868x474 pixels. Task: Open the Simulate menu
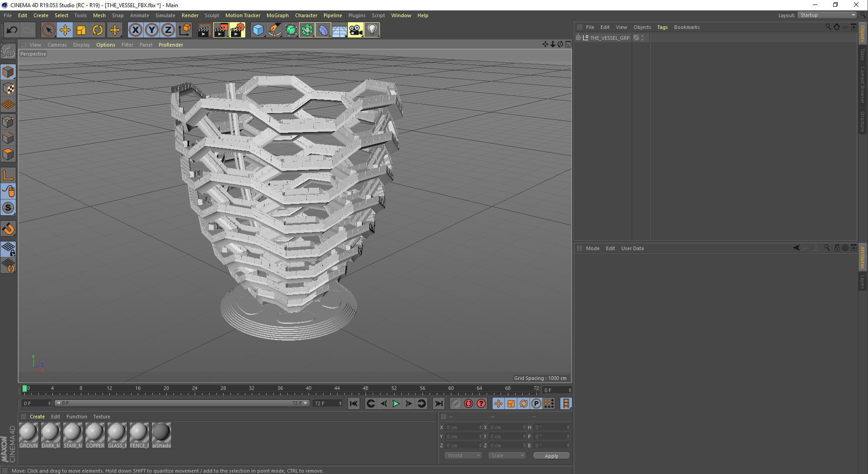pyautogui.click(x=165, y=15)
